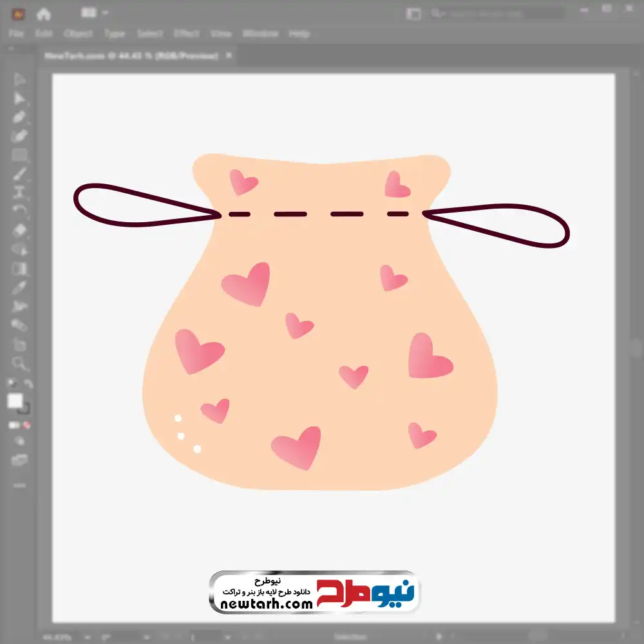Expand the toolbar using the top double-arrow
This screenshot has width=644, height=644.
click(x=12, y=49)
